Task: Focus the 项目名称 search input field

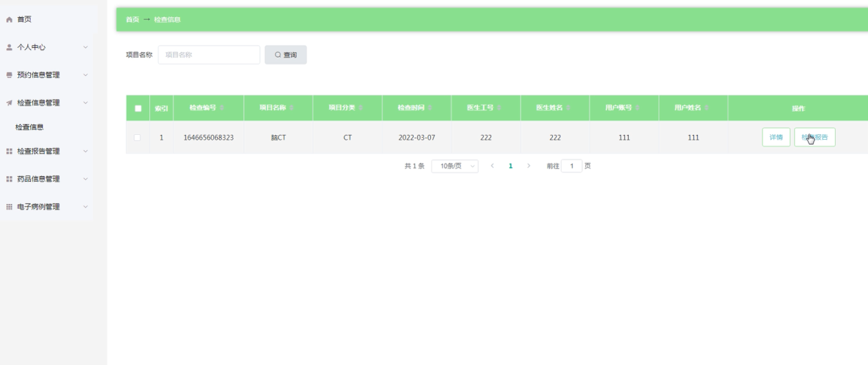Action: 209,55
